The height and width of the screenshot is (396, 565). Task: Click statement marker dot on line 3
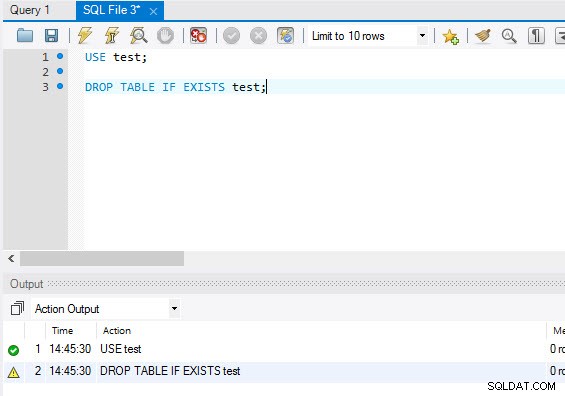coord(60,86)
